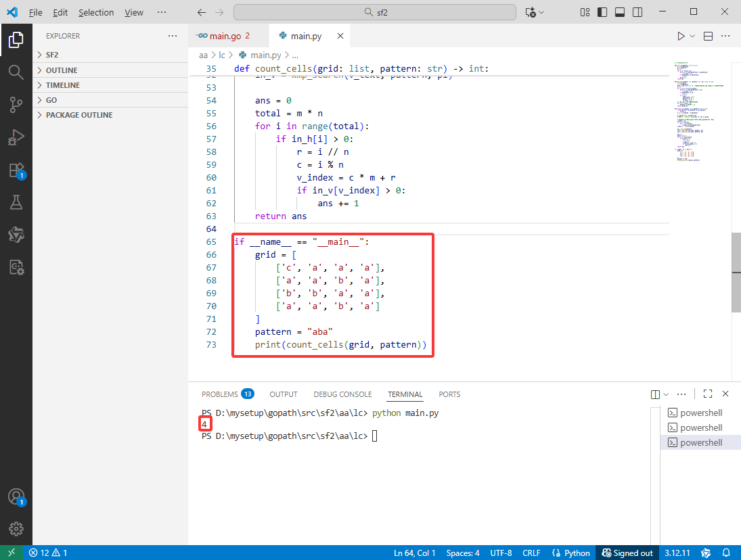The width and height of the screenshot is (741, 560).
Task: Open the Extensions view
Action: coord(16,170)
